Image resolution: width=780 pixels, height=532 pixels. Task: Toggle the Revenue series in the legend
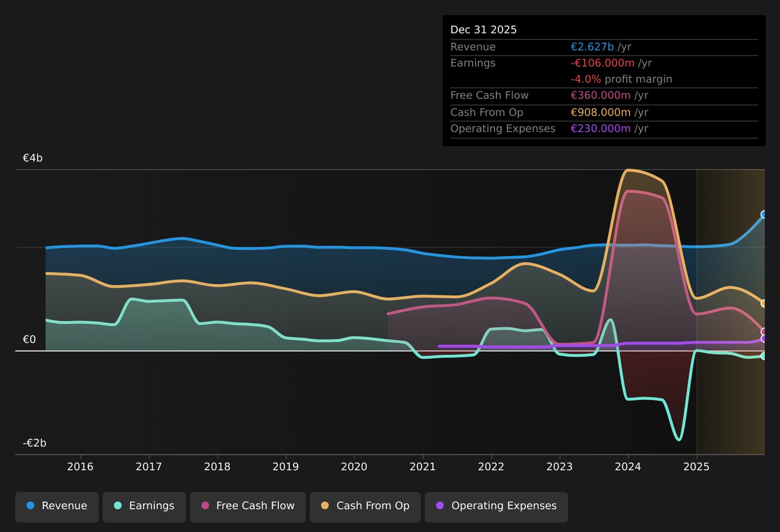pos(57,507)
